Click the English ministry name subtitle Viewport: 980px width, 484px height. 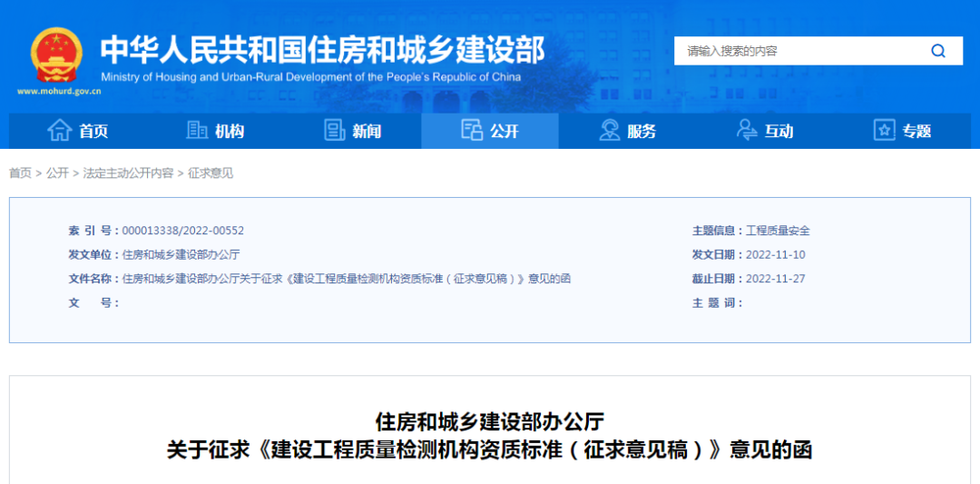[310, 77]
